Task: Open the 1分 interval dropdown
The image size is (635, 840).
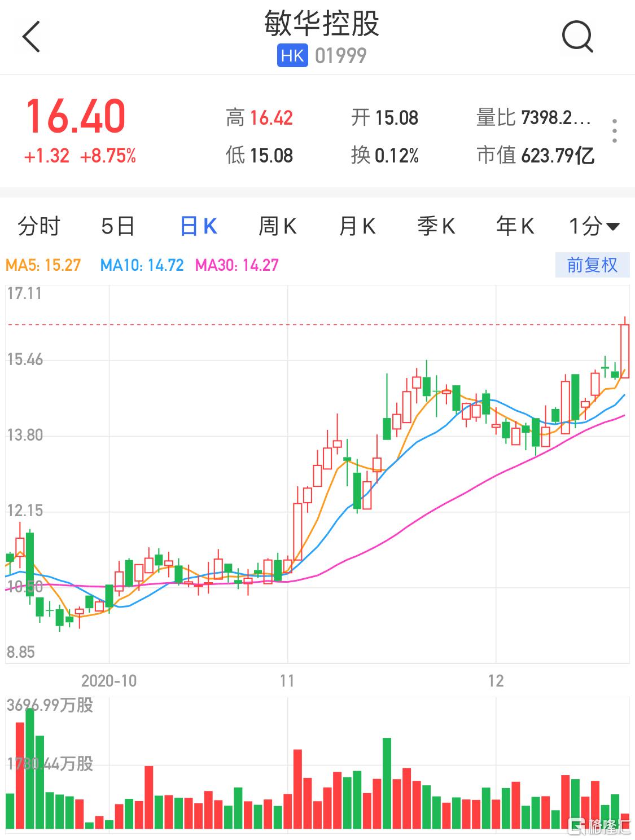Action: [x=594, y=226]
